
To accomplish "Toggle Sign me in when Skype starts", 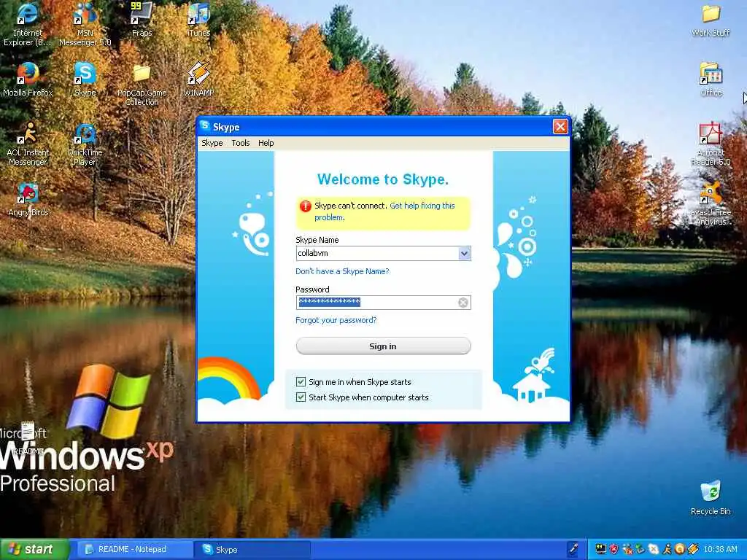I will coord(301,382).
